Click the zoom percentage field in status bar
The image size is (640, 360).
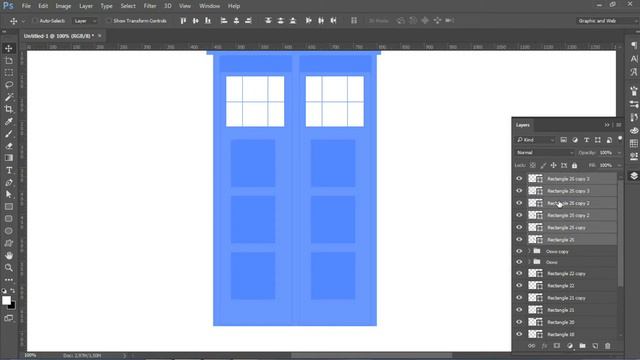tap(30, 356)
